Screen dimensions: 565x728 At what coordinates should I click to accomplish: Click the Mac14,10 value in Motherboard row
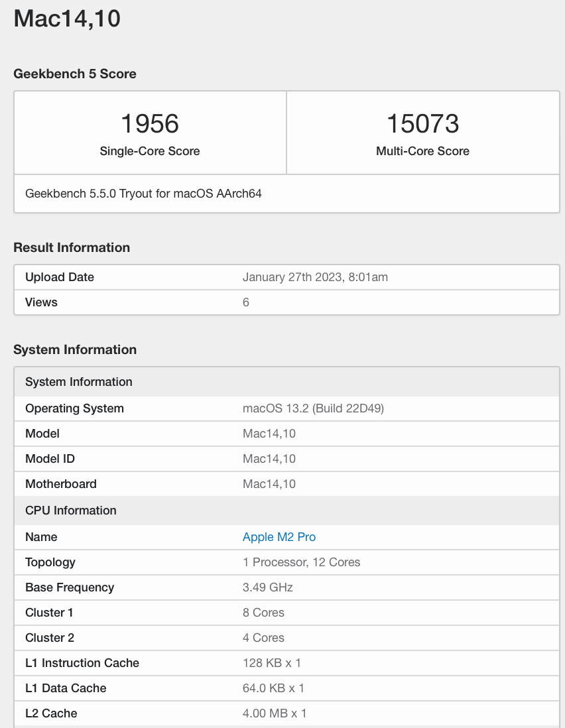269,484
